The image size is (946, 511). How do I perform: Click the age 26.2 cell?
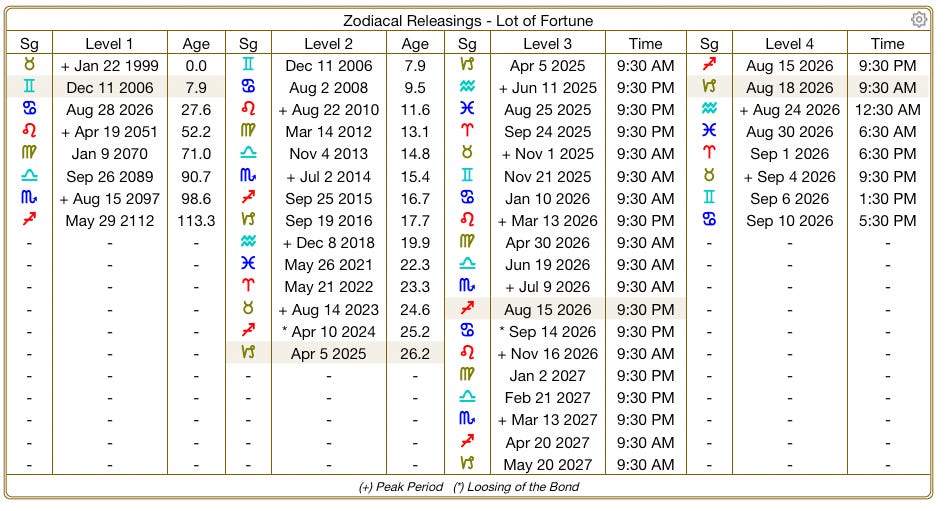tap(415, 354)
